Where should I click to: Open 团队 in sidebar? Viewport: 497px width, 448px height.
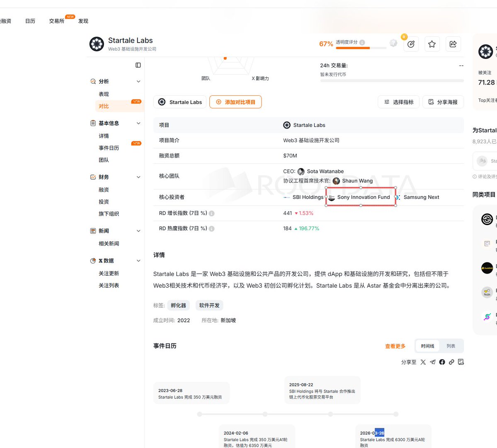(104, 160)
